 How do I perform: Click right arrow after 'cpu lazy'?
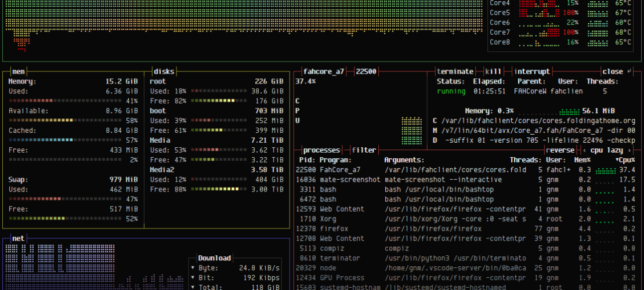[629, 150]
